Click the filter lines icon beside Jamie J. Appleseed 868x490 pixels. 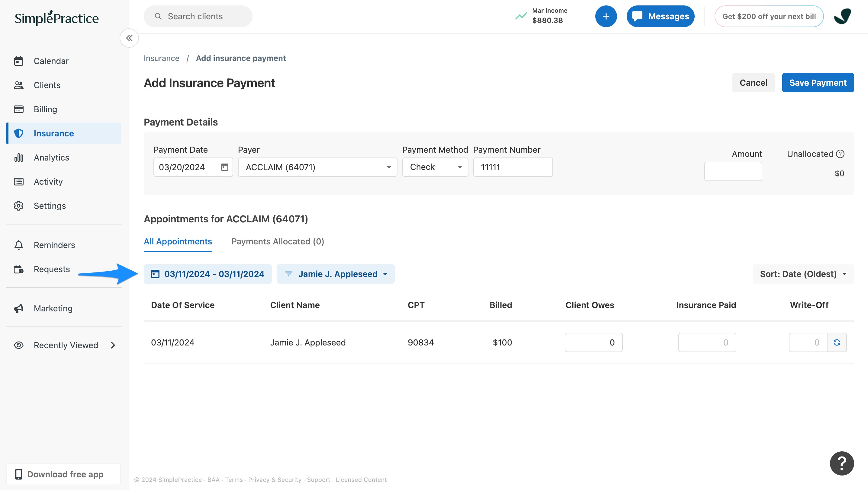[289, 274]
